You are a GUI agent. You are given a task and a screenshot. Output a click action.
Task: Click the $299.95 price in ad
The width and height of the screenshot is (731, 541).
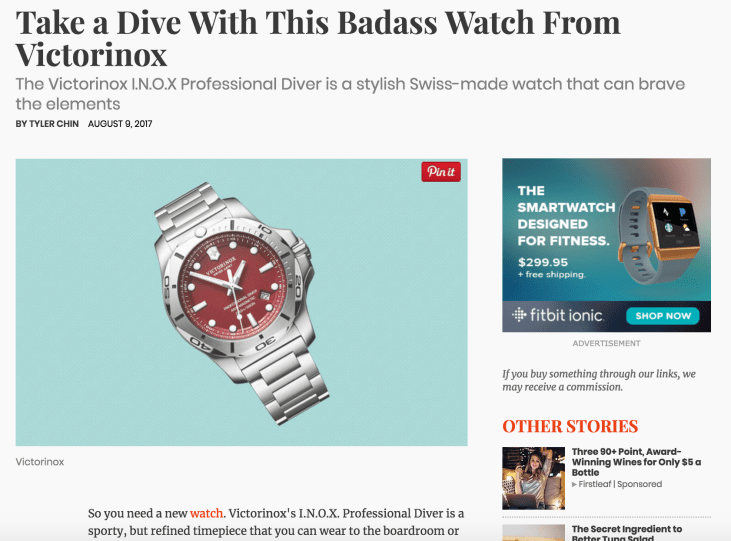pyautogui.click(x=543, y=262)
